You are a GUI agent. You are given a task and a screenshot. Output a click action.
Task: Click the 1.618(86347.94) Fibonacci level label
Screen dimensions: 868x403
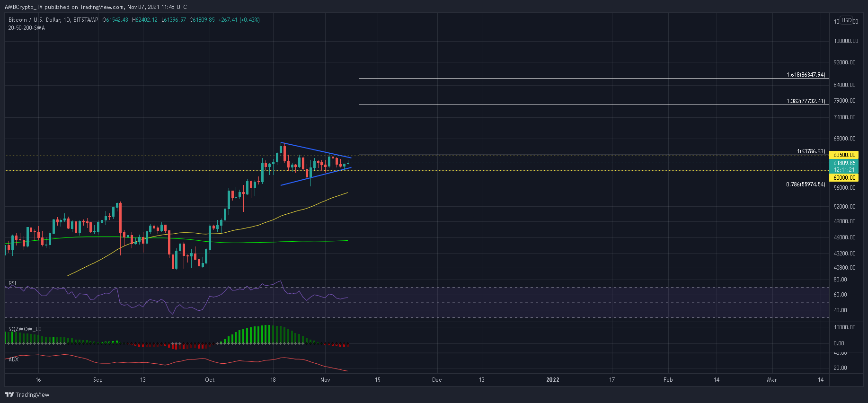806,75
